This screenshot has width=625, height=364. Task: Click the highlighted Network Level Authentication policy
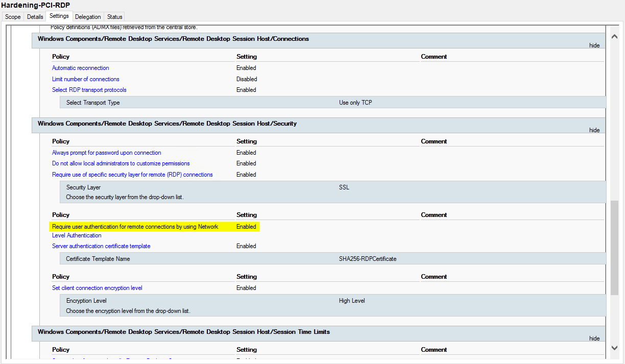click(x=135, y=227)
